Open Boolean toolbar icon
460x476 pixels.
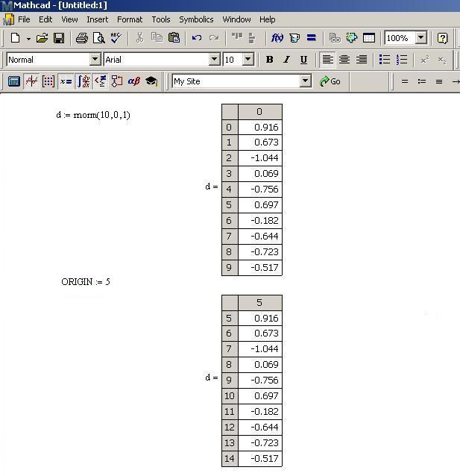point(100,81)
